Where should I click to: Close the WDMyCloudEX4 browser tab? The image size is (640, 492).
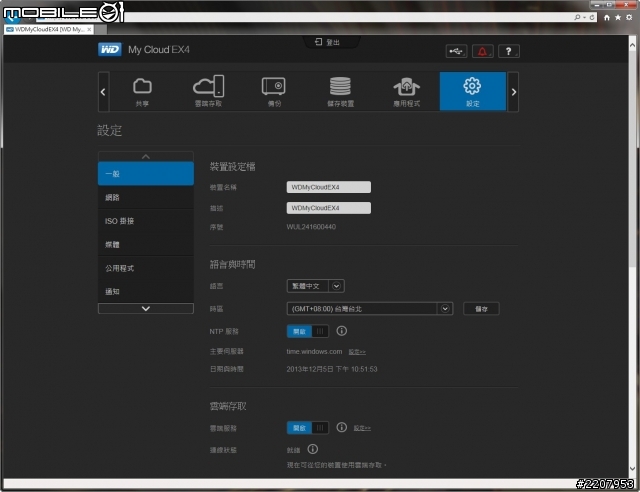[x=89, y=29]
